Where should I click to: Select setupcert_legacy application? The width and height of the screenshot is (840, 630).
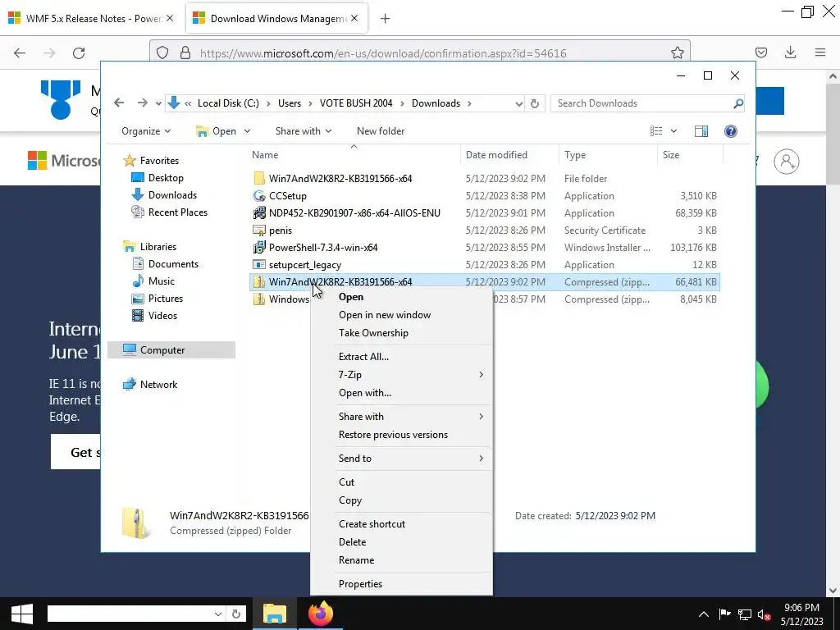pos(485,264)
